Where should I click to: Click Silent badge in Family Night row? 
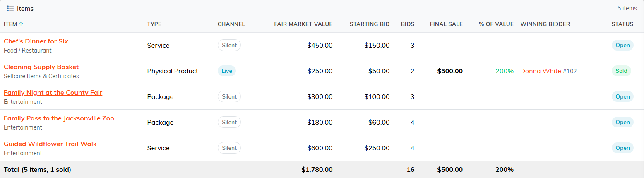pyautogui.click(x=229, y=96)
